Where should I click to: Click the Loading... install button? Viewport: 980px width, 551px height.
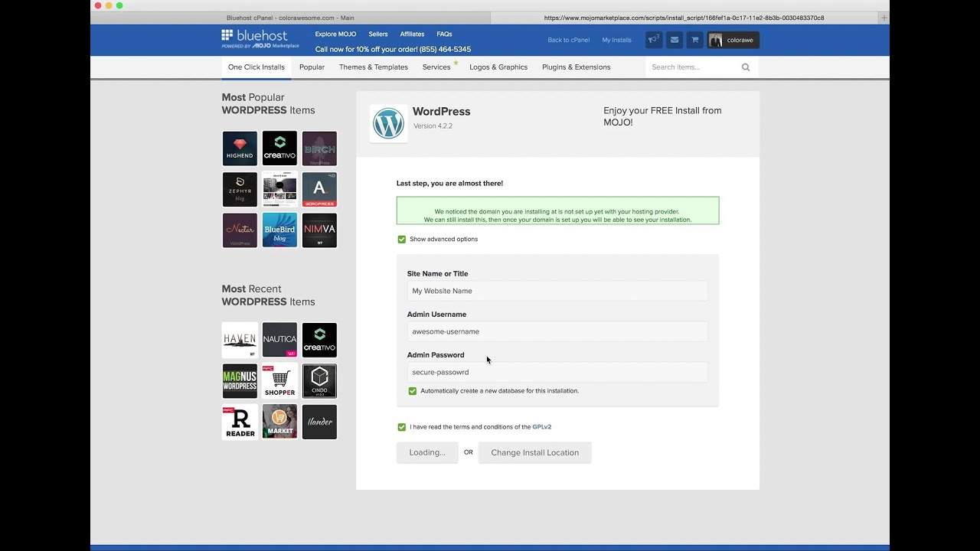427,452
